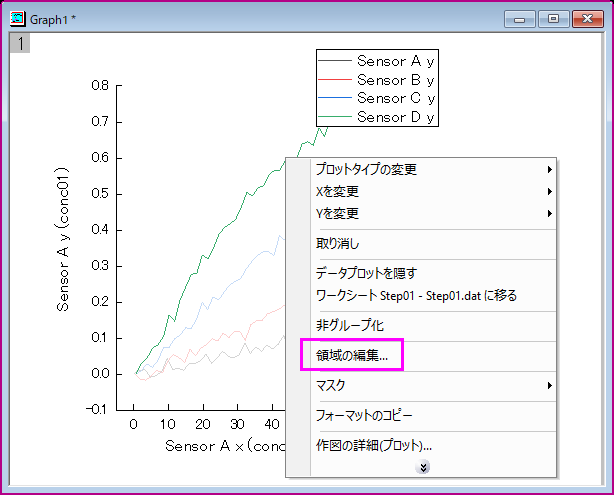Choose 非グループ化 from the menu
The width and height of the screenshot is (614, 495).
[421, 325]
